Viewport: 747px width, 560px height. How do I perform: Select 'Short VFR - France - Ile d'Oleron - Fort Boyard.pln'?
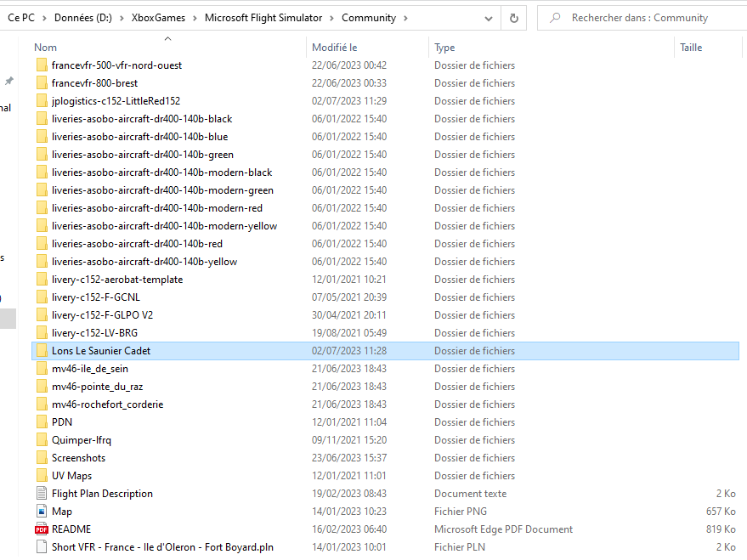162,547
